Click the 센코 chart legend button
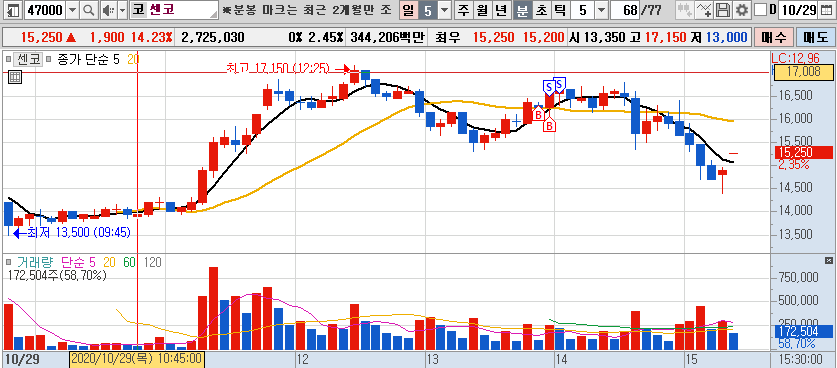This screenshot has width=837, height=368. [27, 59]
